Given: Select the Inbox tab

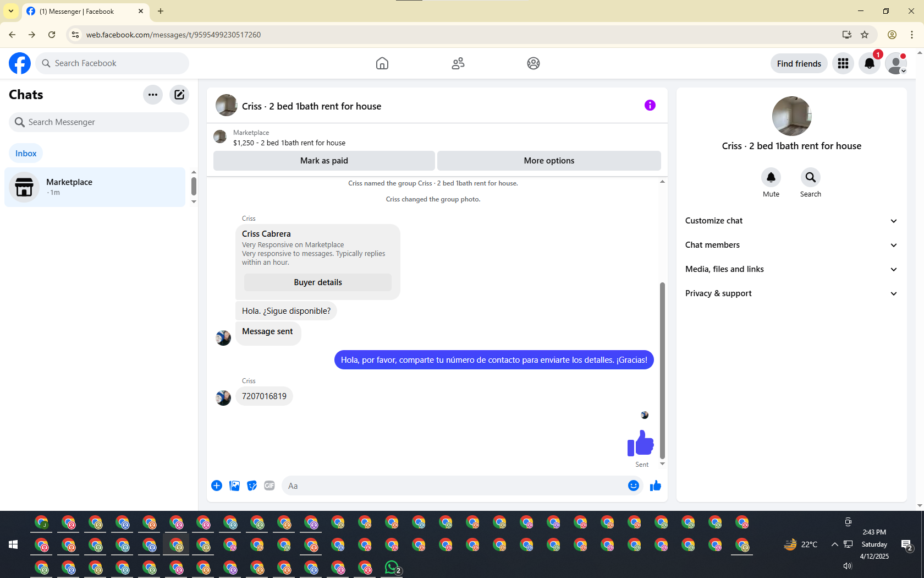Looking at the screenshot, I should pyautogui.click(x=26, y=154).
